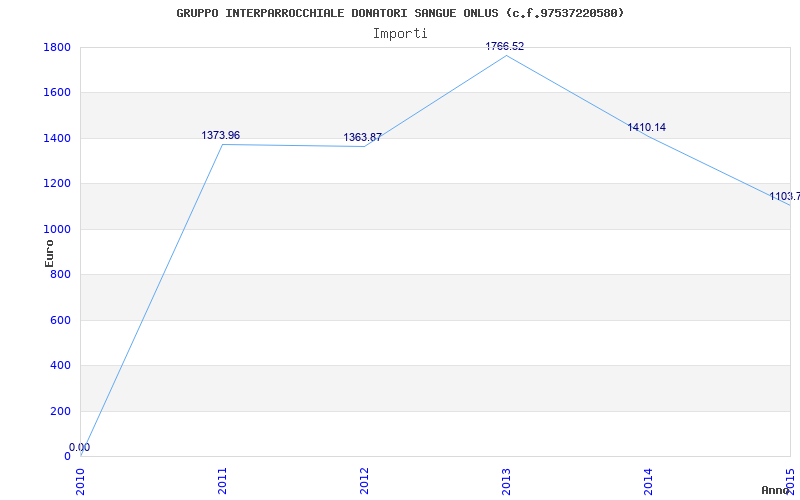
Task: Click the 2014 x-axis label
Action: point(648,482)
